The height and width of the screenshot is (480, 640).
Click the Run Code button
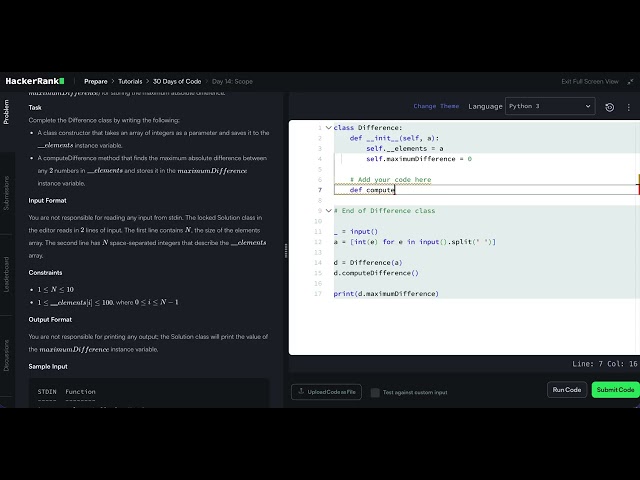pos(567,390)
